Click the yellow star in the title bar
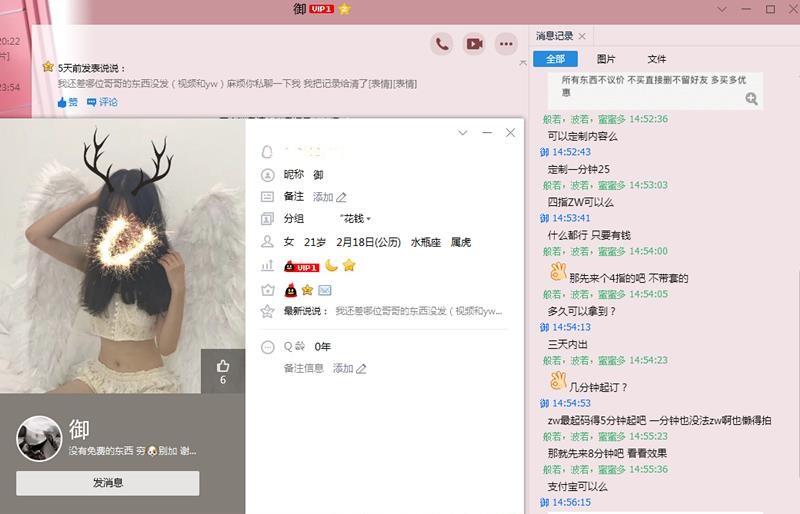The height and width of the screenshot is (514, 800). pos(344,9)
